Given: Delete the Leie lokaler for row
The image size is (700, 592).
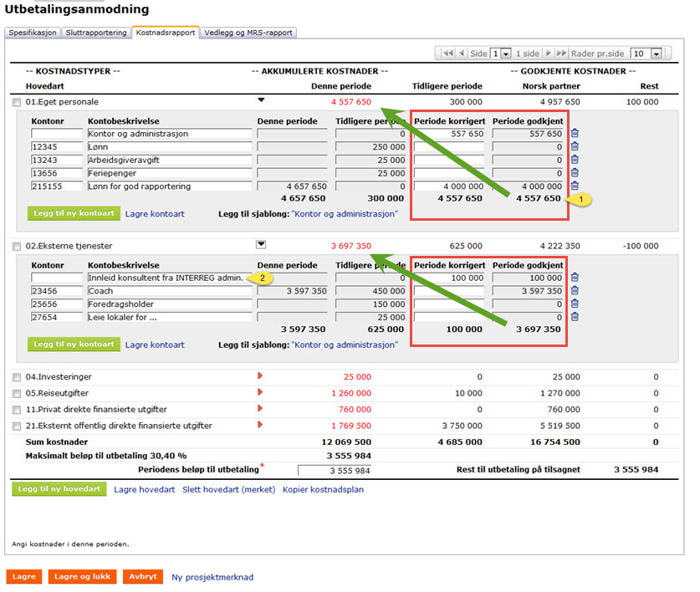Looking at the screenshot, I should tap(575, 317).
